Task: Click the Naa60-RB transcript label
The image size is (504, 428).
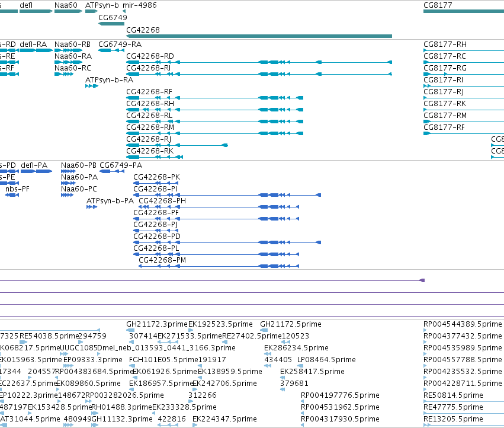Action: (73, 44)
